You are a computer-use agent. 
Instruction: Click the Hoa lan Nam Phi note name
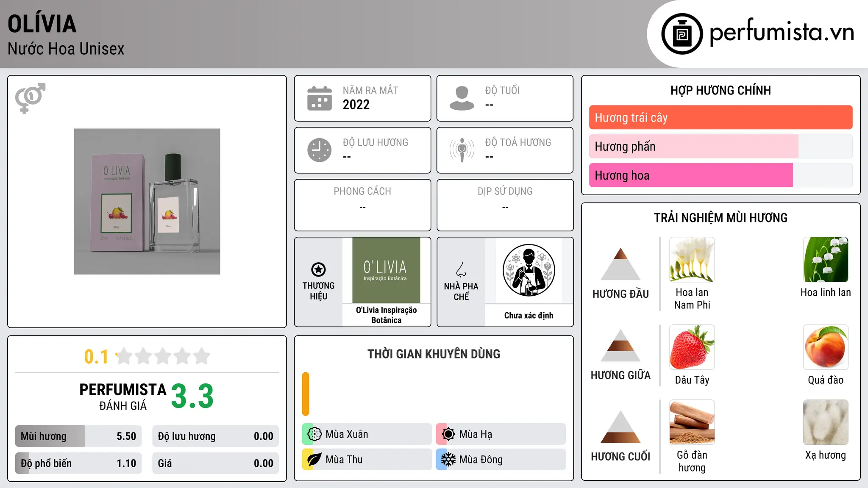[x=692, y=299]
